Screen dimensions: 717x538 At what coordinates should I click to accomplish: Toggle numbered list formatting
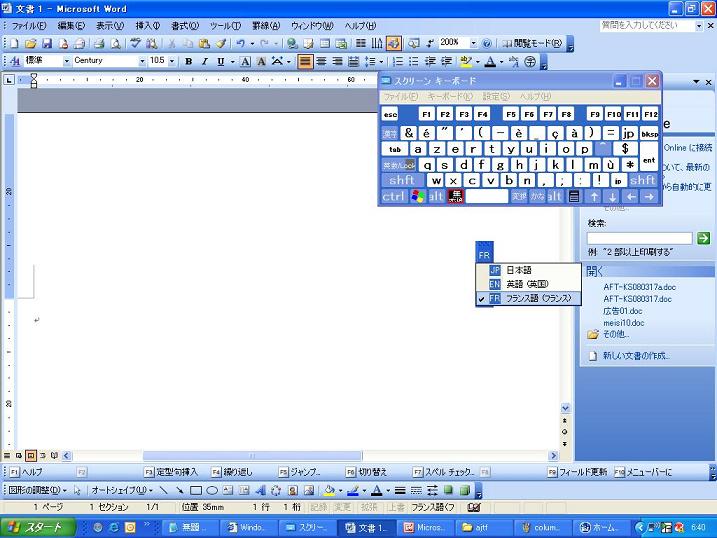(x=398, y=61)
